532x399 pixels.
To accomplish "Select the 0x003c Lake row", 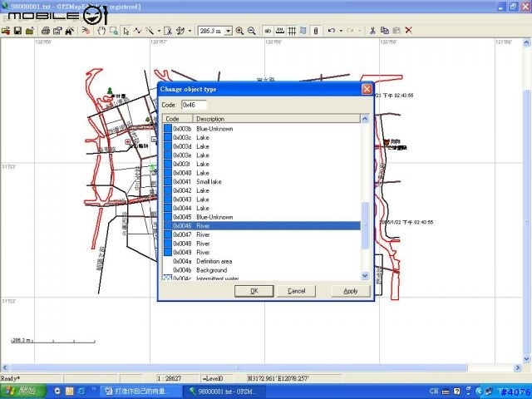I will [262, 138].
